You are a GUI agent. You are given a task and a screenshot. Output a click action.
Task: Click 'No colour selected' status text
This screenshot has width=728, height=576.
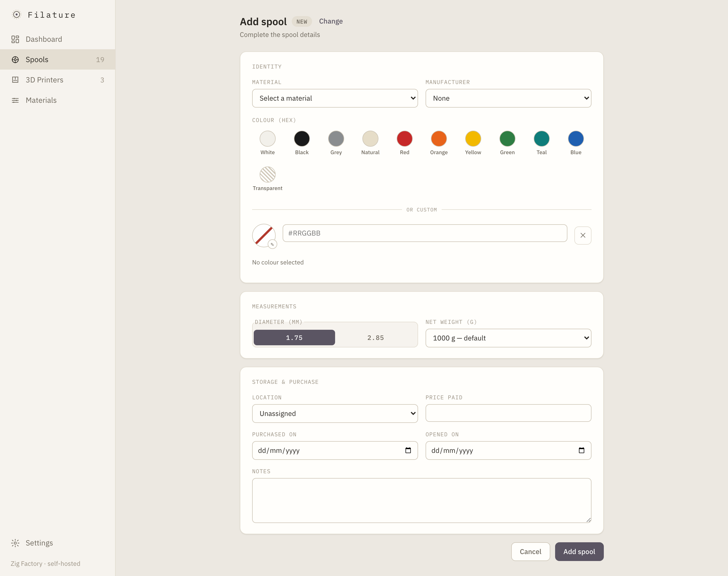click(x=278, y=262)
